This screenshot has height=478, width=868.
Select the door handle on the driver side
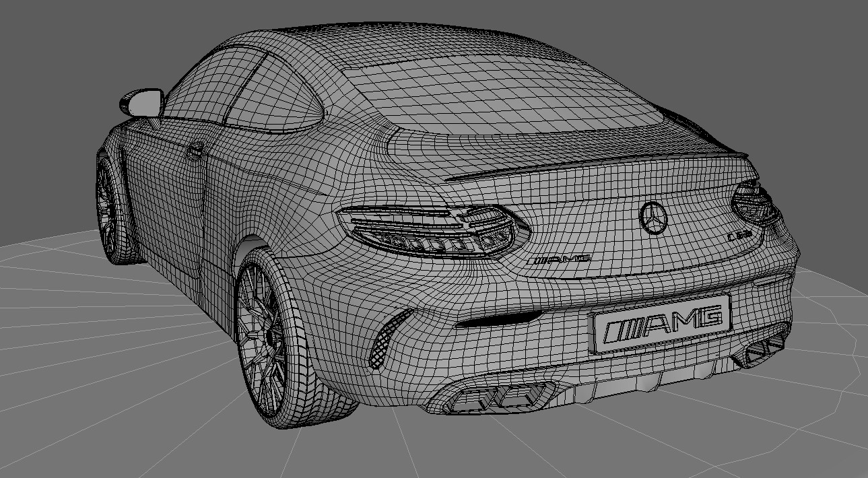tap(195, 149)
